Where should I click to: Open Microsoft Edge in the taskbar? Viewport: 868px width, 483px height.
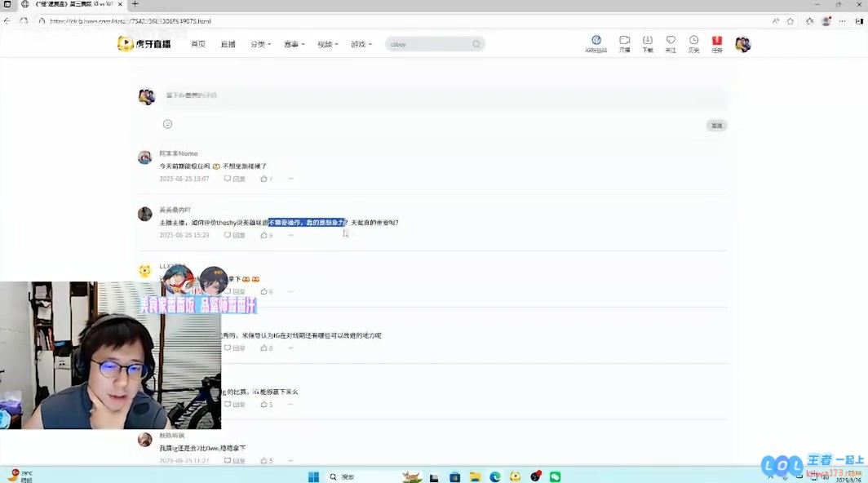[495, 477]
